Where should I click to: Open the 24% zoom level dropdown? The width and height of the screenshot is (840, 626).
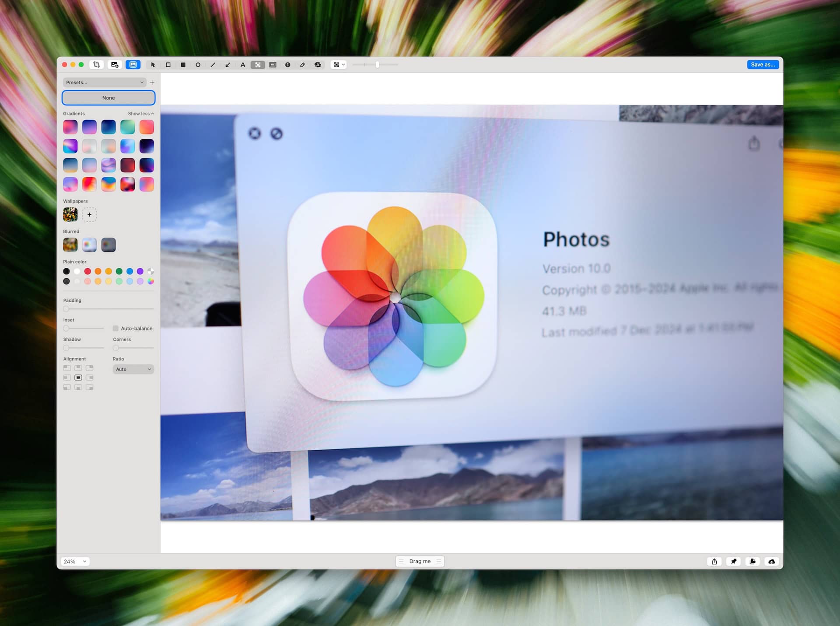[75, 561]
